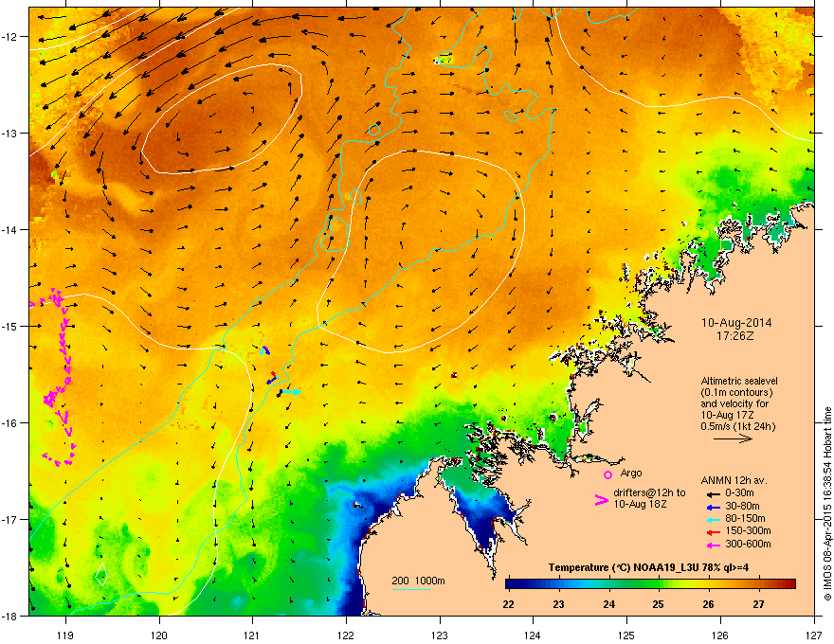Viewport: 834px width, 644px height.
Task: Click the latitude axis label -12
Action: [10, 37]
